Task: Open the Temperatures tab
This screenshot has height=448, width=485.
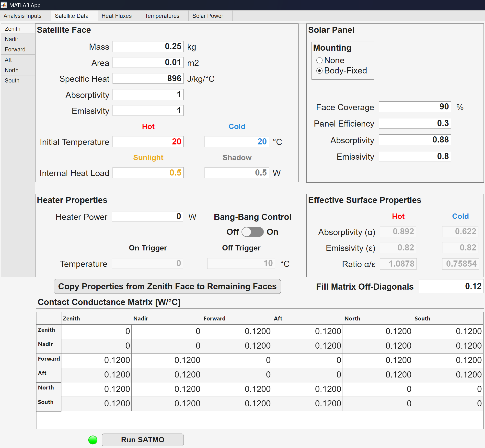Action: pyautogui.click(x=162, y=16)
